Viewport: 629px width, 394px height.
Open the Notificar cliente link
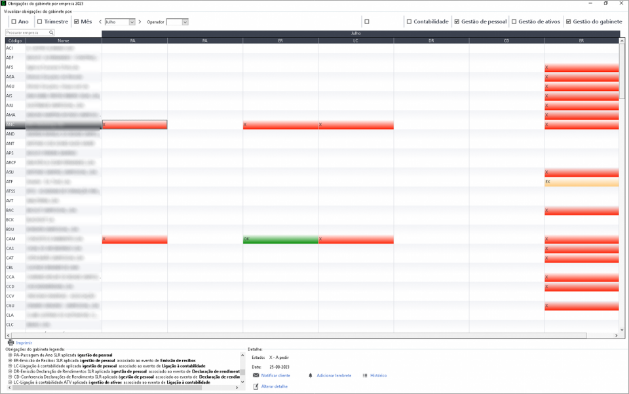tap(276, 376)
